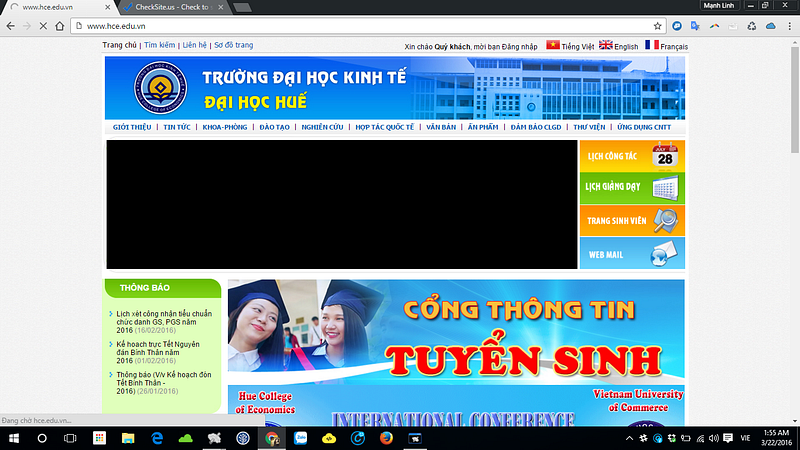Open the clock showing 1:55 AM
Viewport: 800px width, 450px height.
pos(776,438)
